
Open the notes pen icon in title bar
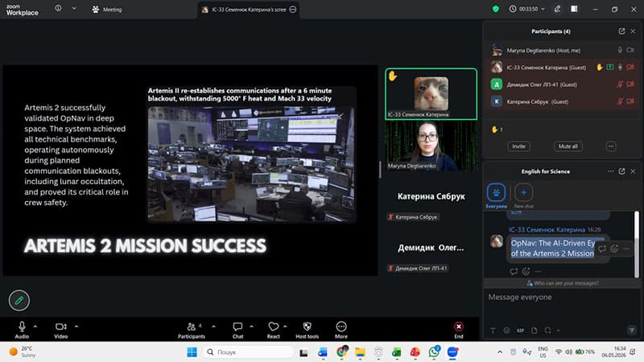tap(557, 9)
